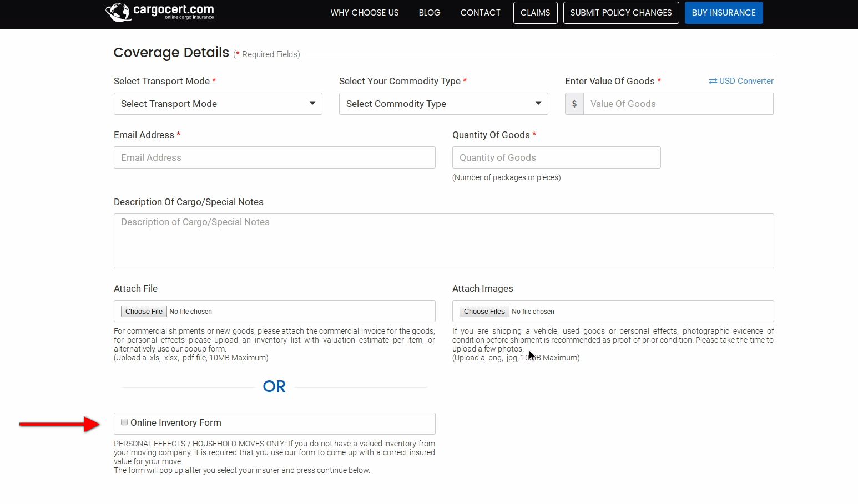Click the 'Select Transport Mode *' field label

[165, 81]
